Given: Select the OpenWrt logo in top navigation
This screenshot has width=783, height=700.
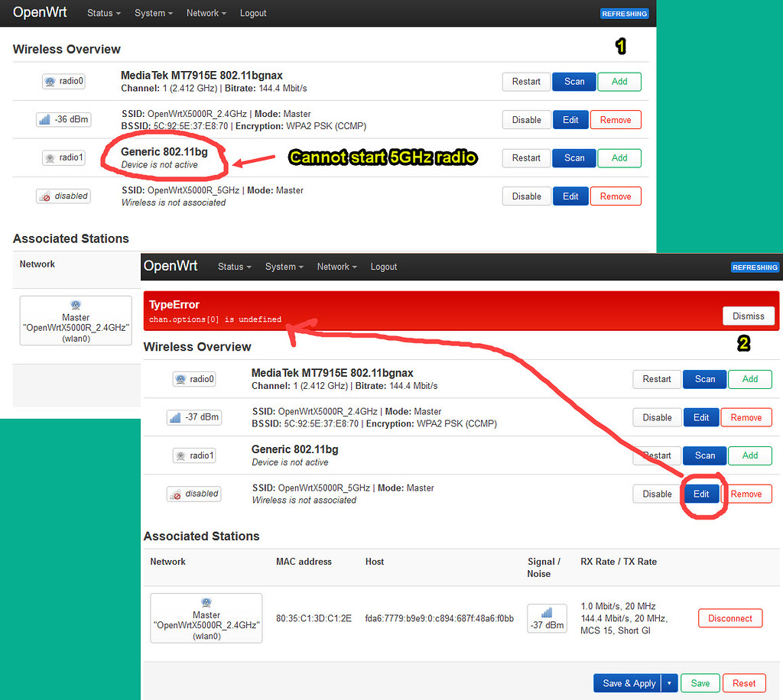Looking at the screenshot, I should point(39,13).
